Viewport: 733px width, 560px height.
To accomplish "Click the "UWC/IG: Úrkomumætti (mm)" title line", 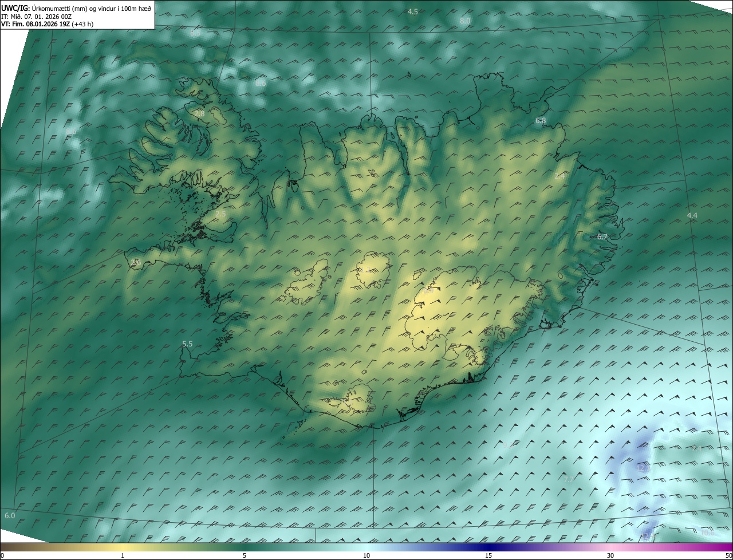I will click(x=76, y=9).
